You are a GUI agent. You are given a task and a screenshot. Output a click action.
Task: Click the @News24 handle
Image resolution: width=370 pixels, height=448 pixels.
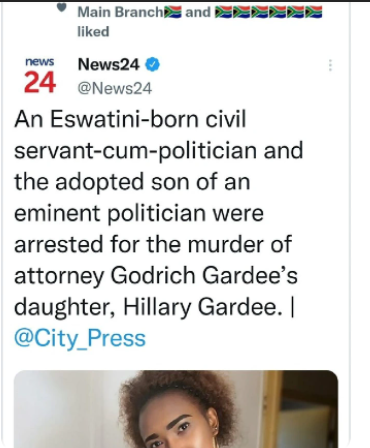pyautogui.click(x=115, y=88)
